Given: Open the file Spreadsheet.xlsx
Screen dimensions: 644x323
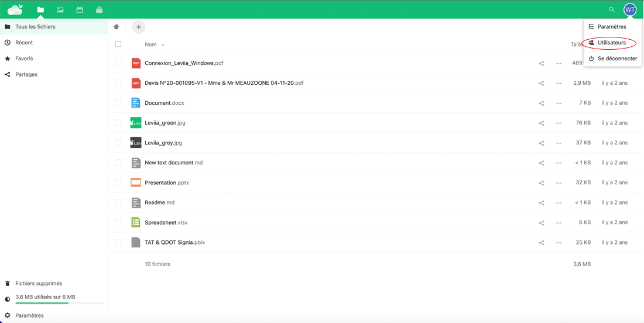Looking at the screenshot, I should click(x=166, y=222).
